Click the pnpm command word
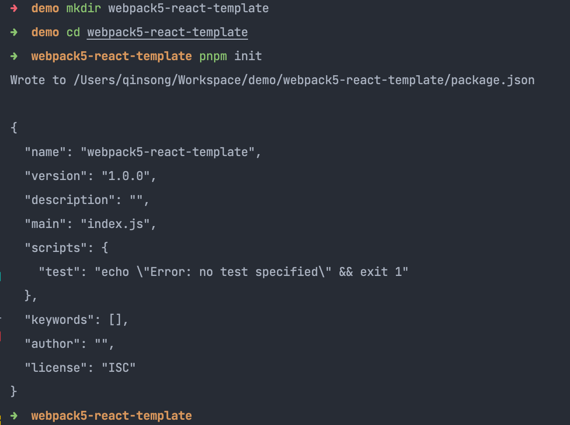This screenshot has height=425, width=570. point(213,56)
